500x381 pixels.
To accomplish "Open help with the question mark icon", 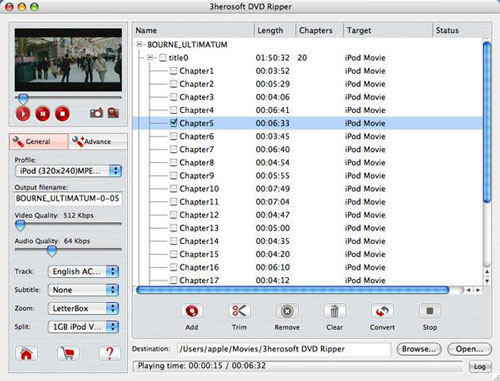I will tap(110, 353).
